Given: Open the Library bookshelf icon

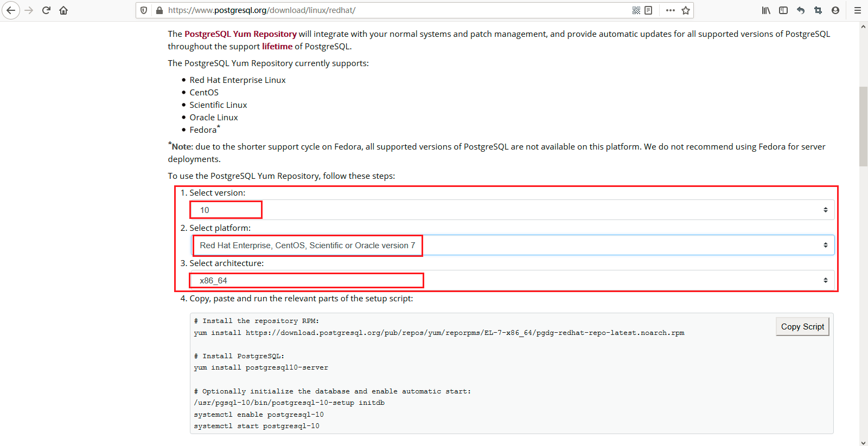Looking at the screenshot, I should 766,10.
